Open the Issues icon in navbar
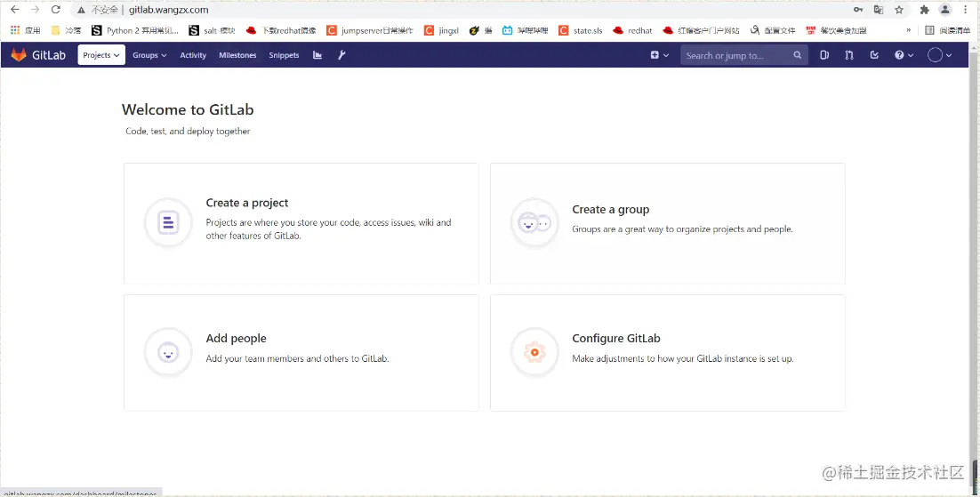 click(824, 55)
